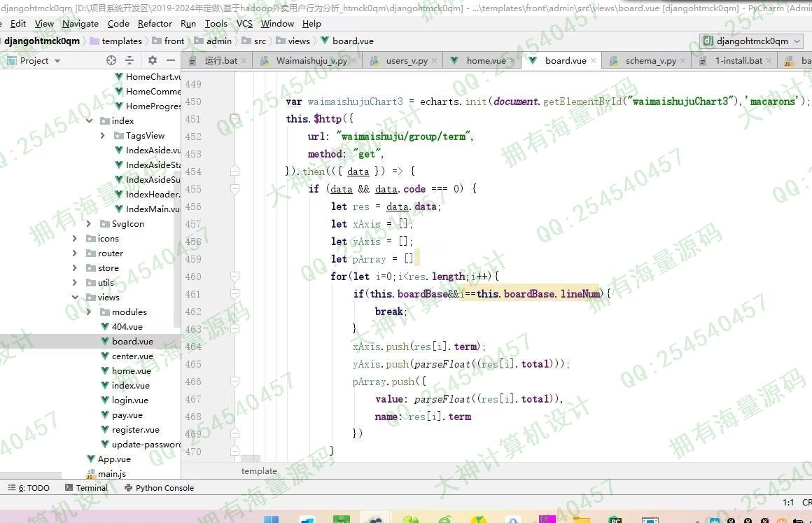The image size is (812, 523).
Task: Expand the icons folder
Action: [x=75, y=239]
